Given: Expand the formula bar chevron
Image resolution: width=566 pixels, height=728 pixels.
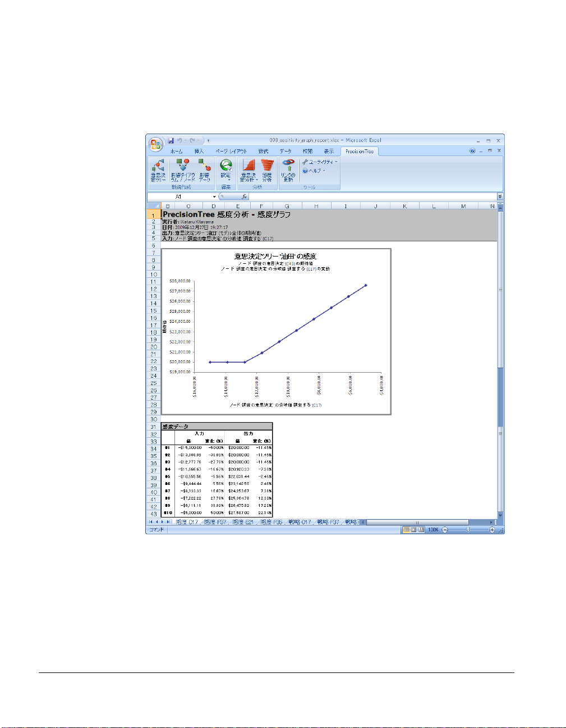Looking at the screenshot, I should coord(500,197).
